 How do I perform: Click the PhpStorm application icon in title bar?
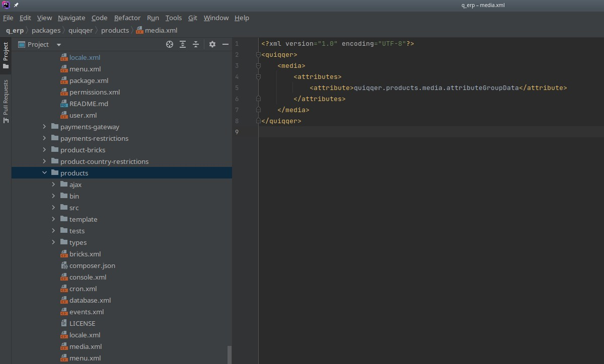click(x=6, y=5)
